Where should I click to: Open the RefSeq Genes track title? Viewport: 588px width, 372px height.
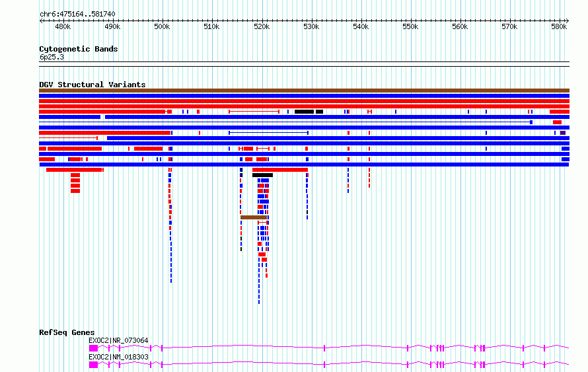(x=67, y=332)
